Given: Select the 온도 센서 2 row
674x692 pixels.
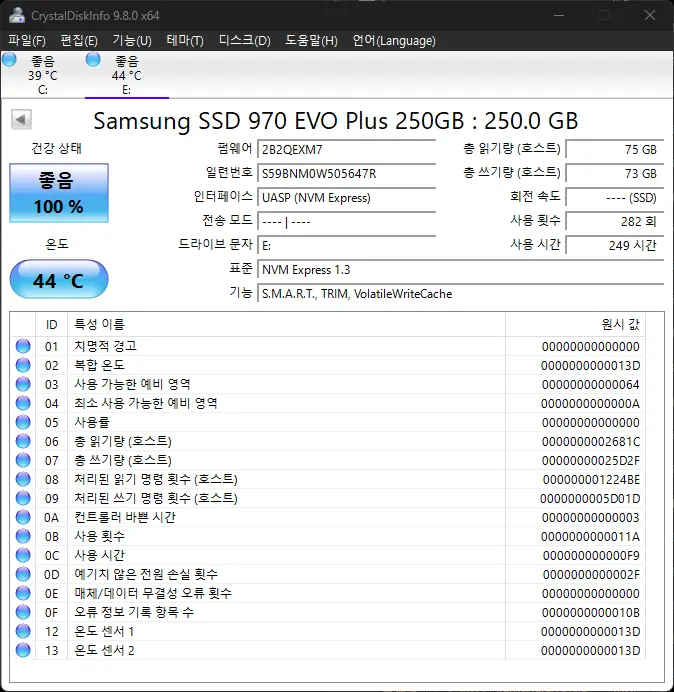Looking at the screenshot, I should pyautogui.click(x=328, y=651).
